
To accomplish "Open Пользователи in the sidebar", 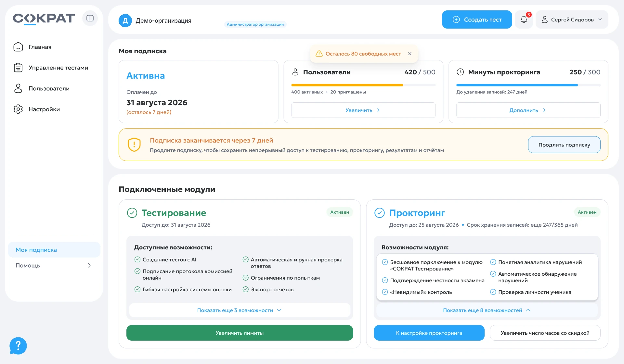I will [x=54, y=88].
